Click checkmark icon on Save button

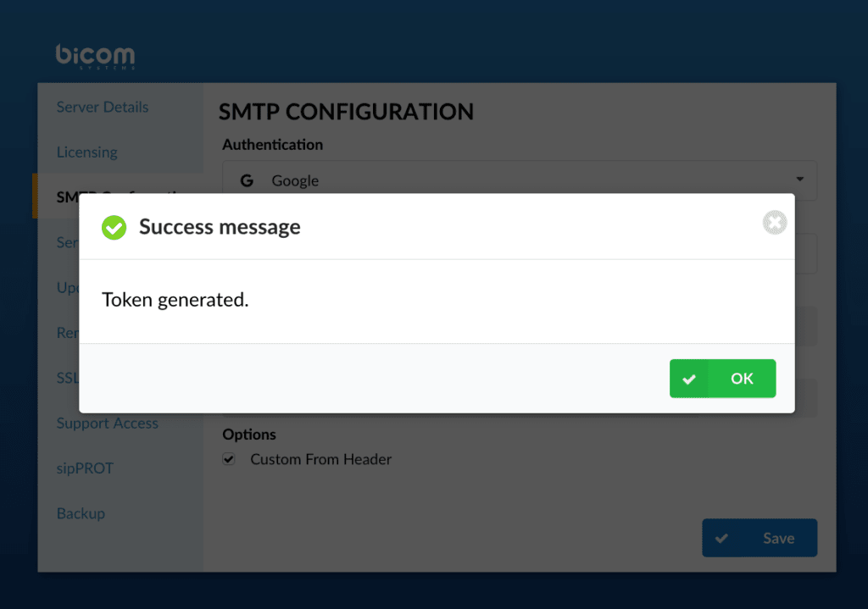[722, 538]
